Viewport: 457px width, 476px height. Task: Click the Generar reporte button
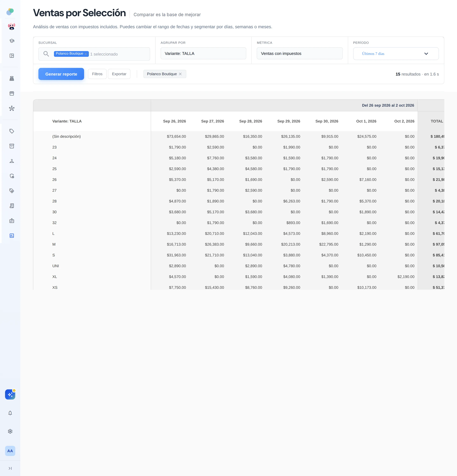[x=61, y=74]
